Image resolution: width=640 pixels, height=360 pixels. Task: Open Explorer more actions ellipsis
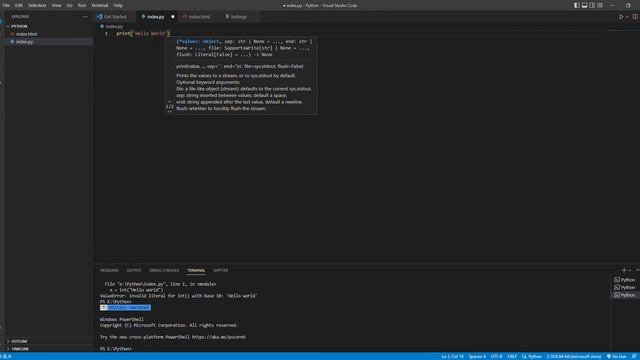(x=85, y=17)
